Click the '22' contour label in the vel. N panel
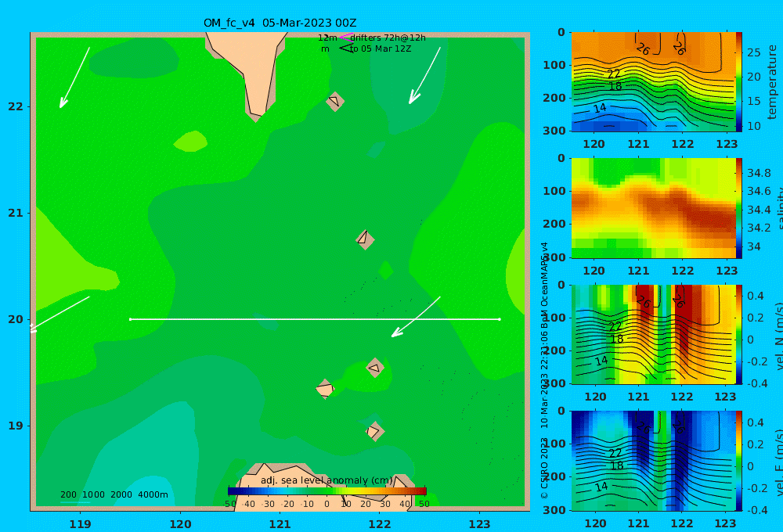The height and width of the screenshot is (532, 783). [615, 326]
